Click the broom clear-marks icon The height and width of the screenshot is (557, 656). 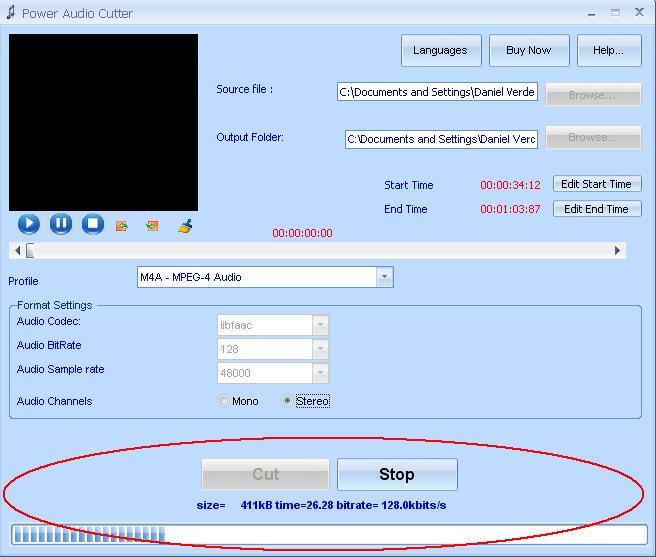point(185,226)
